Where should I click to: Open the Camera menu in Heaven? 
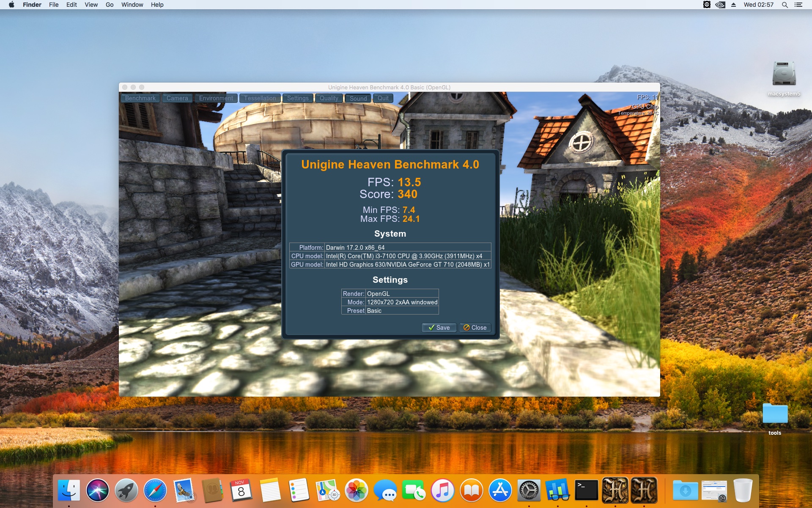(x=177, y=98)
